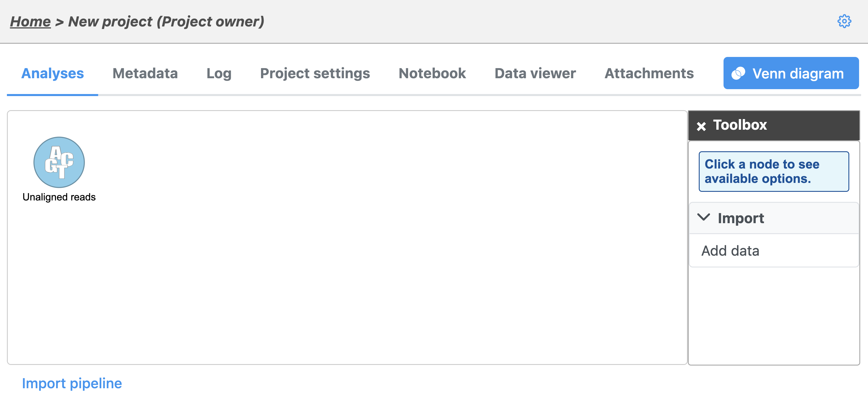Click the Venn diagram button label
The image size is (868, 417).
click(x=798, y=73)
